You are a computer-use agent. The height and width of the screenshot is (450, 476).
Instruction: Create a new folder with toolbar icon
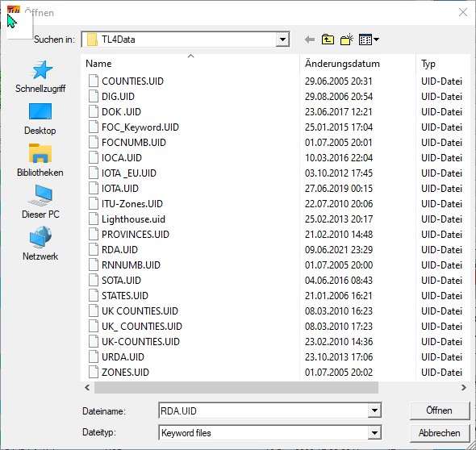point(347,40)
